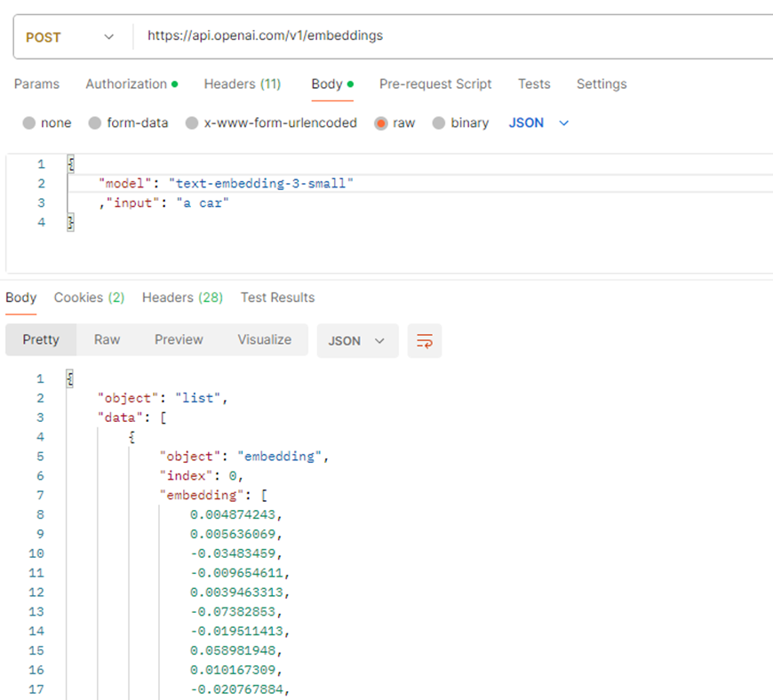Select the raw body radio button

pyautogui.click(x=381, y=123)
